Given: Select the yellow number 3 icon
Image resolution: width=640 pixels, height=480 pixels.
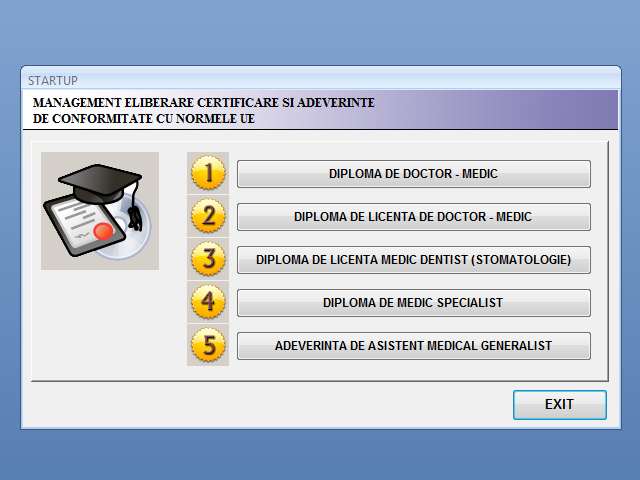Looking at the screenshot, I should tap(208, 259).
